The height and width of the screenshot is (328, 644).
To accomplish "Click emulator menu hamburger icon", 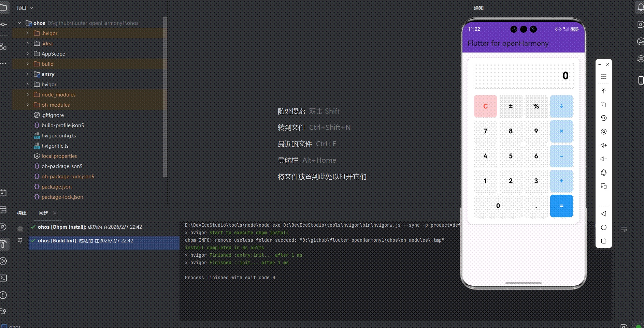I will (604, 77).
